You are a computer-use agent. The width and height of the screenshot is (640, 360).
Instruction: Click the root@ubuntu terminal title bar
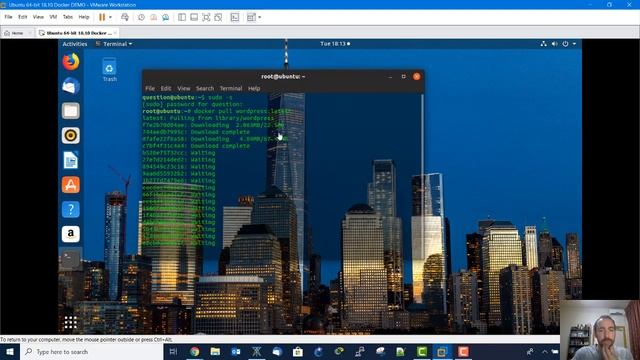click(283, 76)
